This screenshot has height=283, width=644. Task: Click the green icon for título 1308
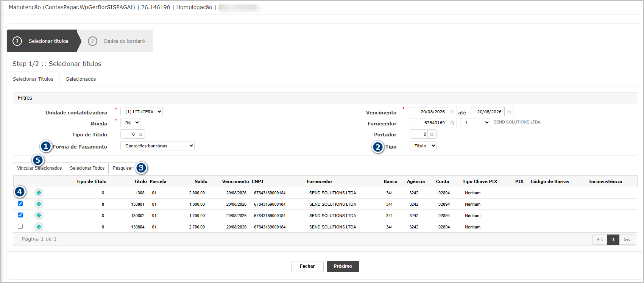coord(39,193)
